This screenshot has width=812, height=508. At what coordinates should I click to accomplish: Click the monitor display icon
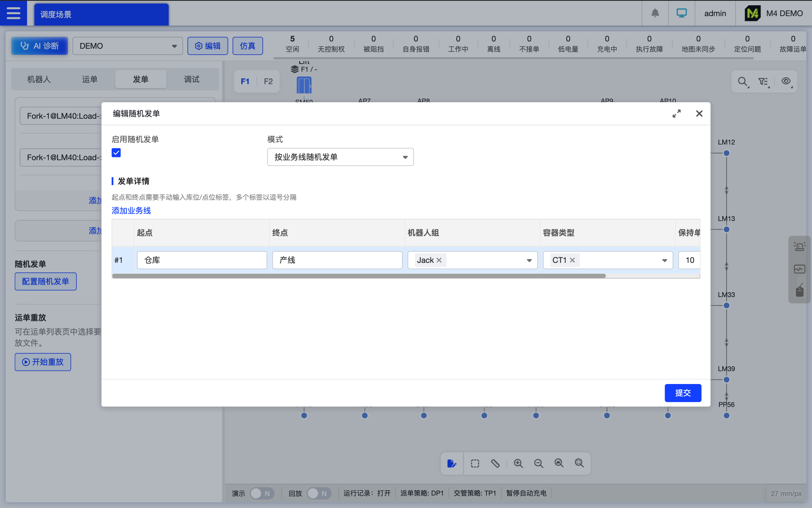click(681, 13)
